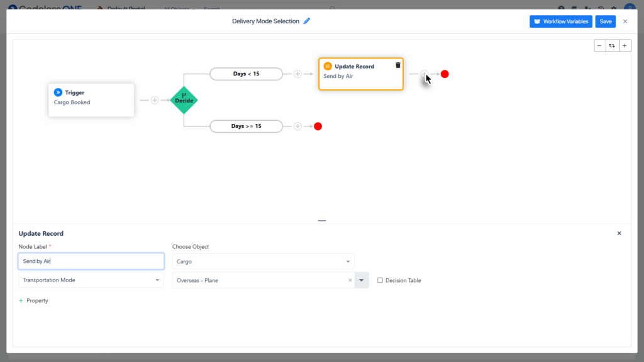This screenshot has width=644, height=362.
Task: Add a node after Days >= 15 branch
Action: [x=297, y=126]
